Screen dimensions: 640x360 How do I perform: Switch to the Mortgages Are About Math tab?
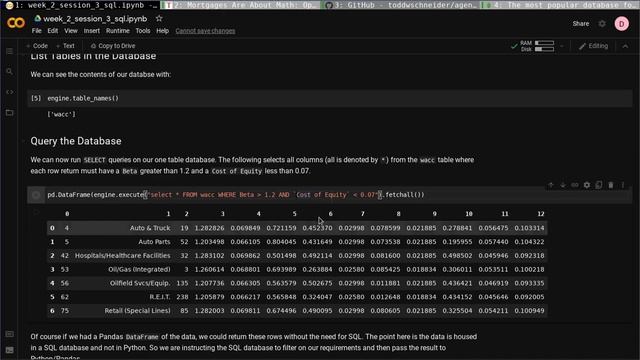[241, 5]
